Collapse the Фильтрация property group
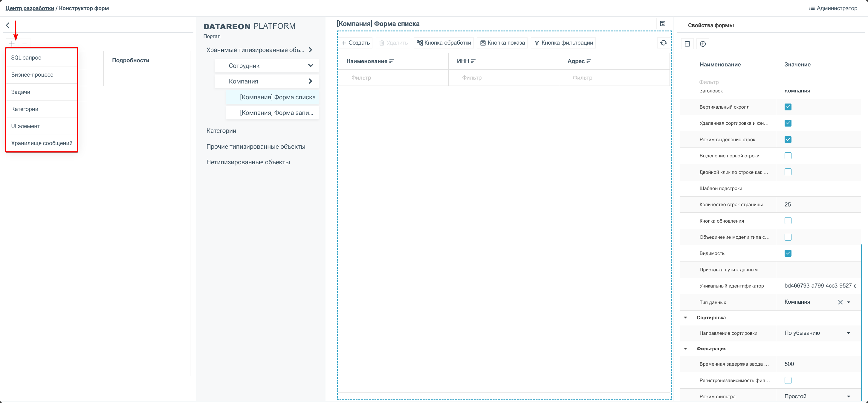This screenshot has height=403, width=868. (x=685, y=349)
